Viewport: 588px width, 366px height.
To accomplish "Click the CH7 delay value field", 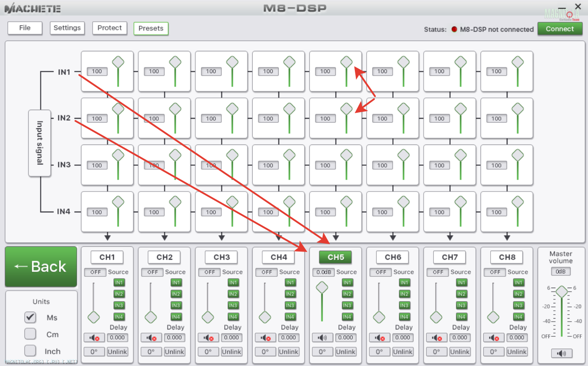I will tap(460, 338).
